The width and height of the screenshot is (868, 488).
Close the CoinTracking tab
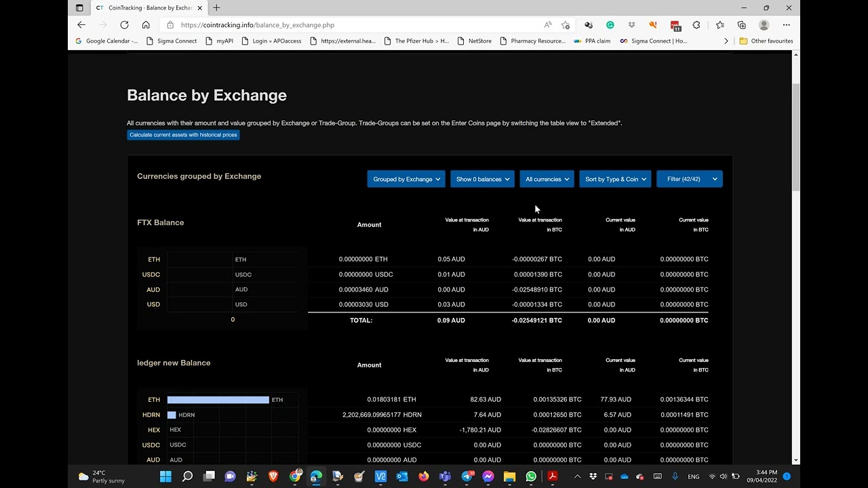(x=200, y=7)
